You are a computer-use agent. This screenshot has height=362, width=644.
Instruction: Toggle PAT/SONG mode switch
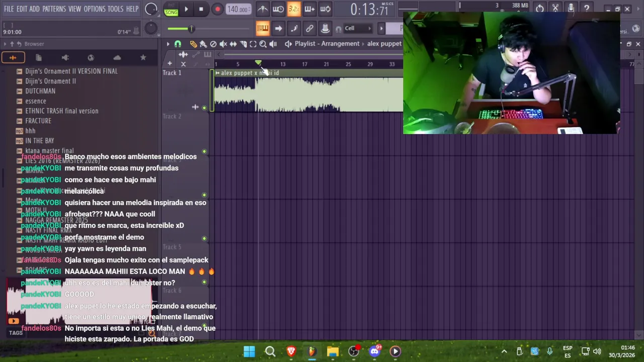pos(171,9)
